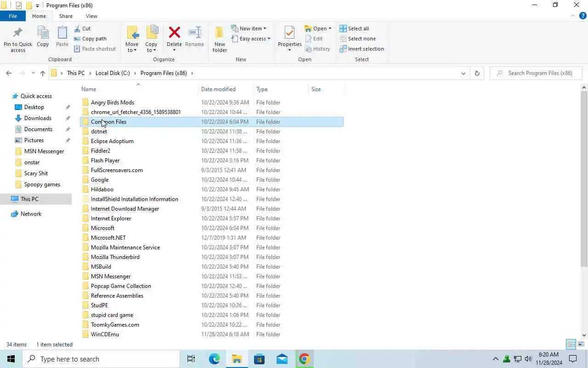This screenshot has height=368, width=588.
Task: Open the recent locations dropdown arrow
Action: 33,73
